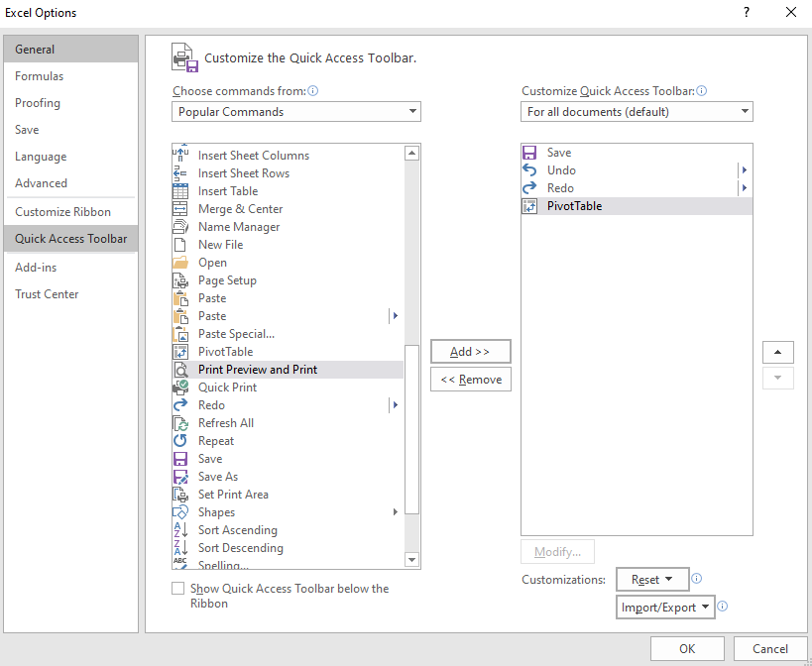Click the info icon beside Import/Export
The height and width of the screenshot is (666, 812).
click(723, 607)
